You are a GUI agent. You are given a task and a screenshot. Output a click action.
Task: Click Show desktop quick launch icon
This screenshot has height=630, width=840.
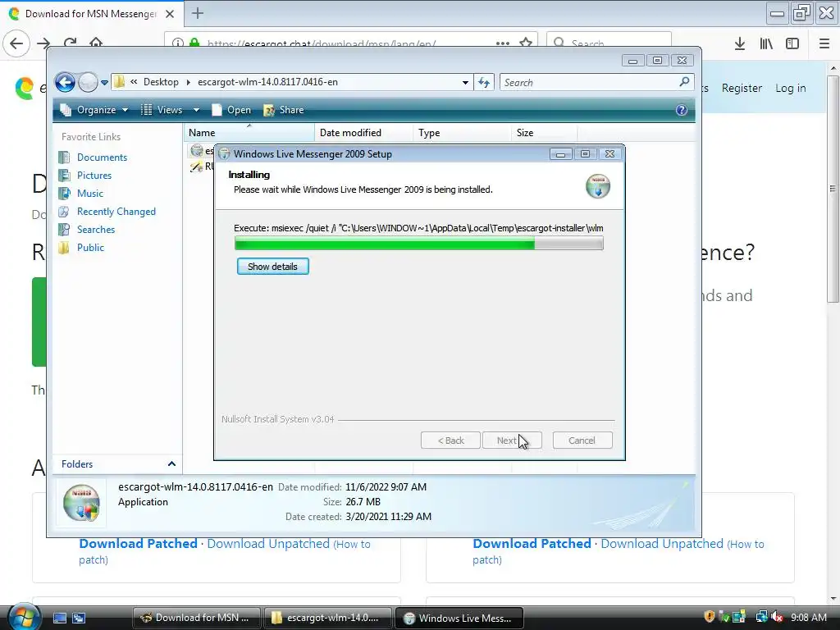59,618
